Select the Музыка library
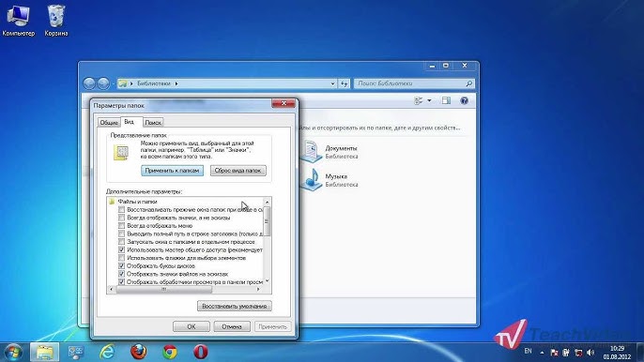 tap(330, 180)
